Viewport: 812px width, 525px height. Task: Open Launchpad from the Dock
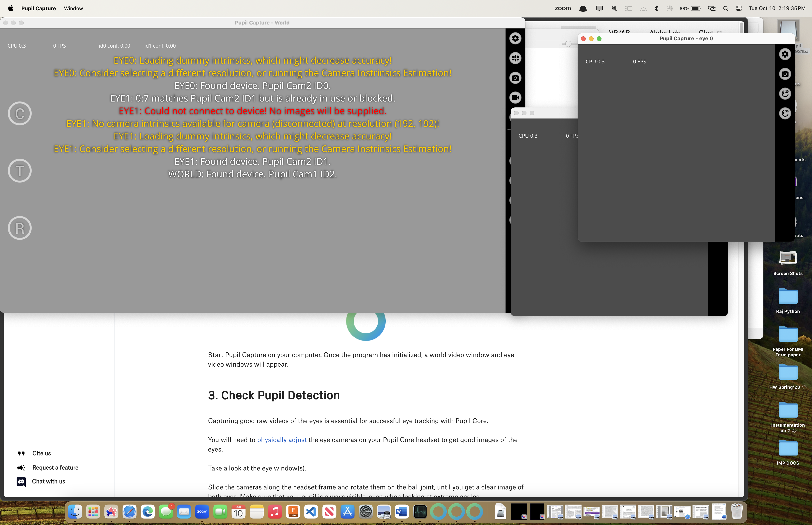click(x=93, y=512)
